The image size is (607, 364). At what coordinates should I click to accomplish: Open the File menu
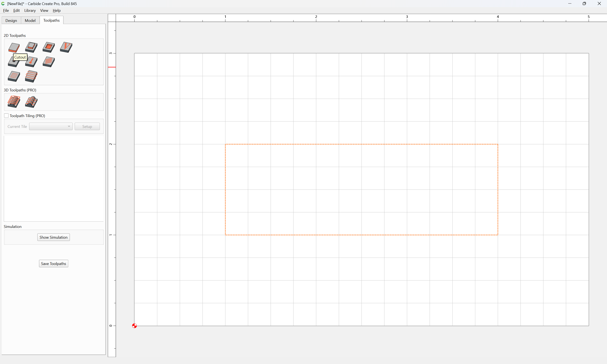(x=6, y=10)
